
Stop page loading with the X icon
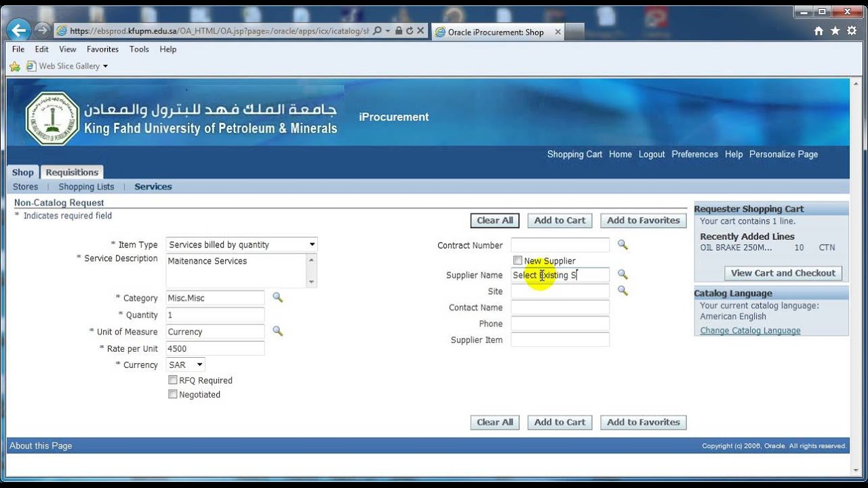point(420,31)
